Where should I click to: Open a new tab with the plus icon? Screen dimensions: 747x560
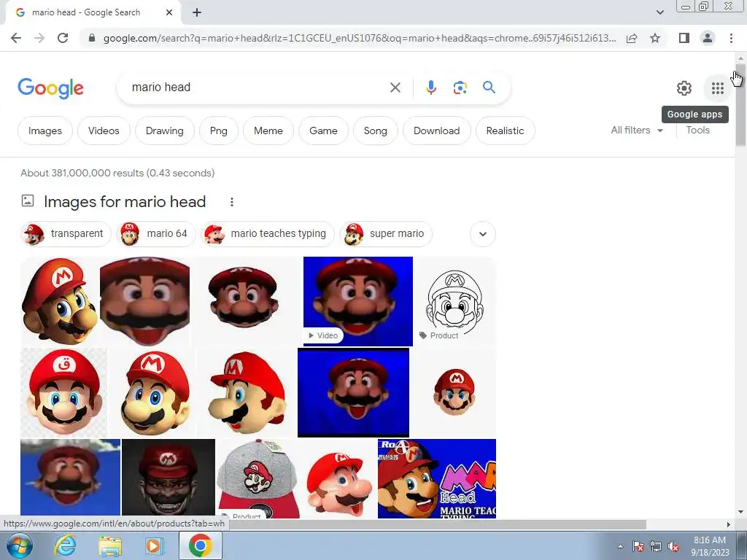point(197,12)
